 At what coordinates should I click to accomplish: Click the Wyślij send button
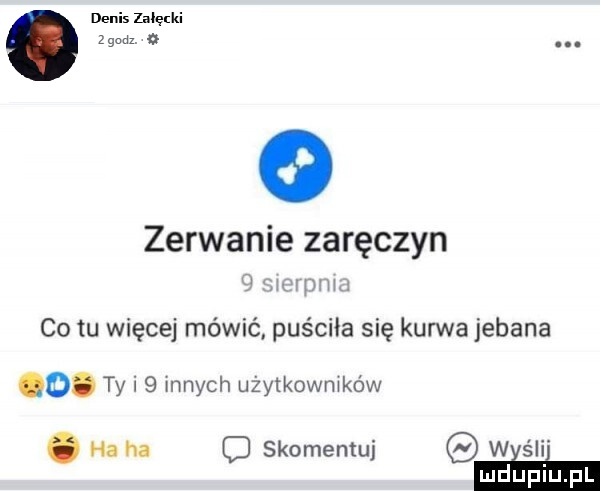point(499,448)
